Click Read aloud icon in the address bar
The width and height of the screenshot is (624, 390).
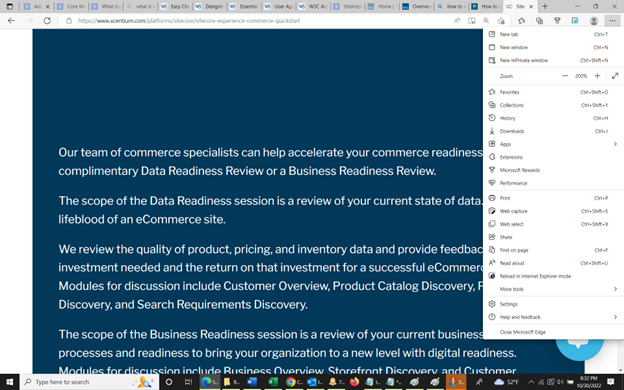tap(457, 21)
